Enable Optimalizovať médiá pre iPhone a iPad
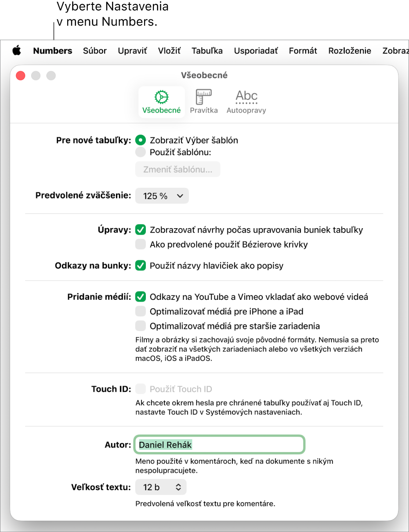 (x=140, y=311)
